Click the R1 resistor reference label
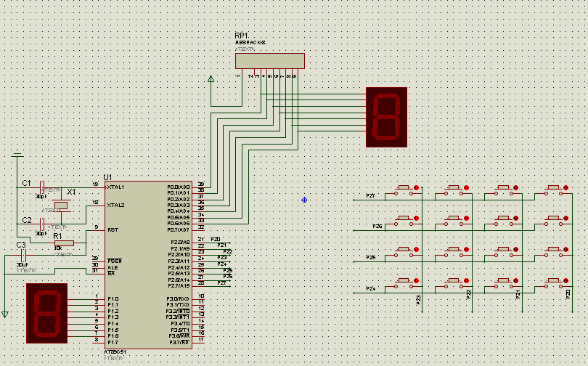Viewport: 588px width, 366px height. (x=57, y=236)
